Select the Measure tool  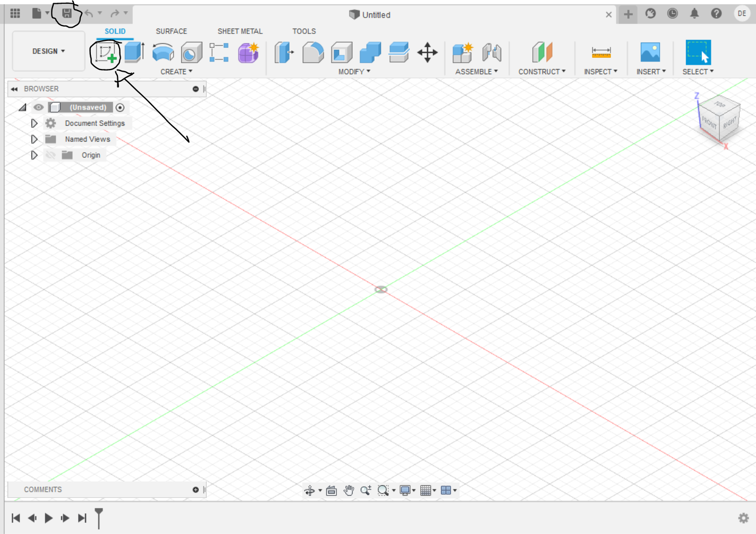(601, 52)
